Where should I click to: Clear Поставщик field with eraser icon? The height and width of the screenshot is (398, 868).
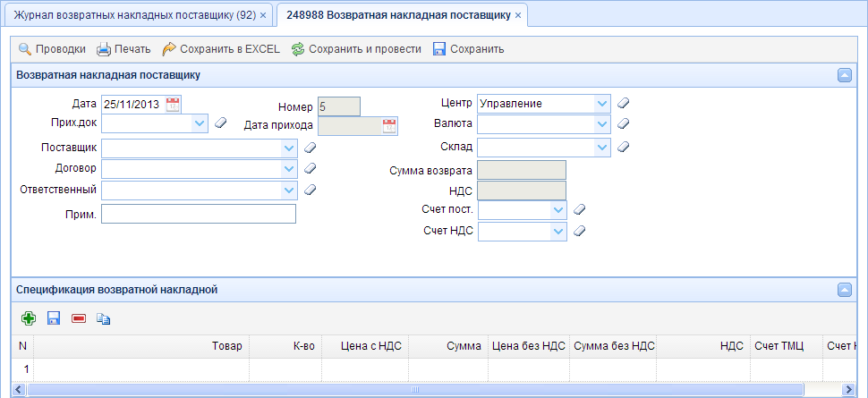point(311,148)
